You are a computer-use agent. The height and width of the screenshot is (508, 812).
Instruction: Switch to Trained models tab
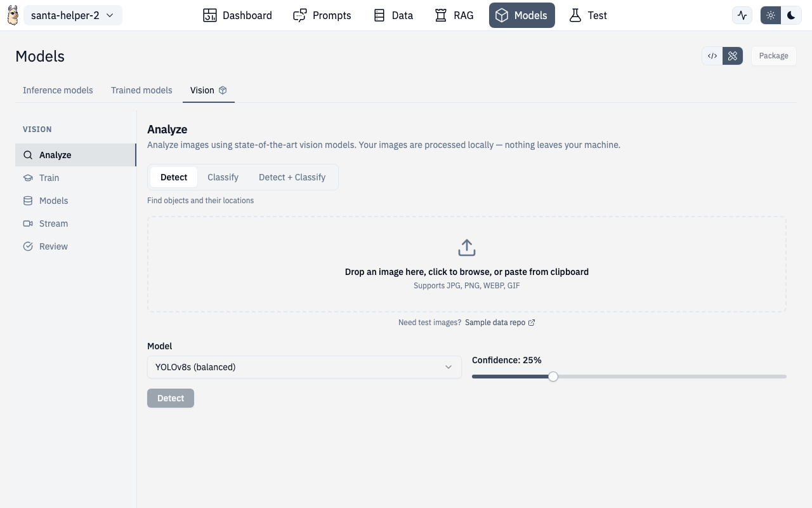tap(141, 90)
